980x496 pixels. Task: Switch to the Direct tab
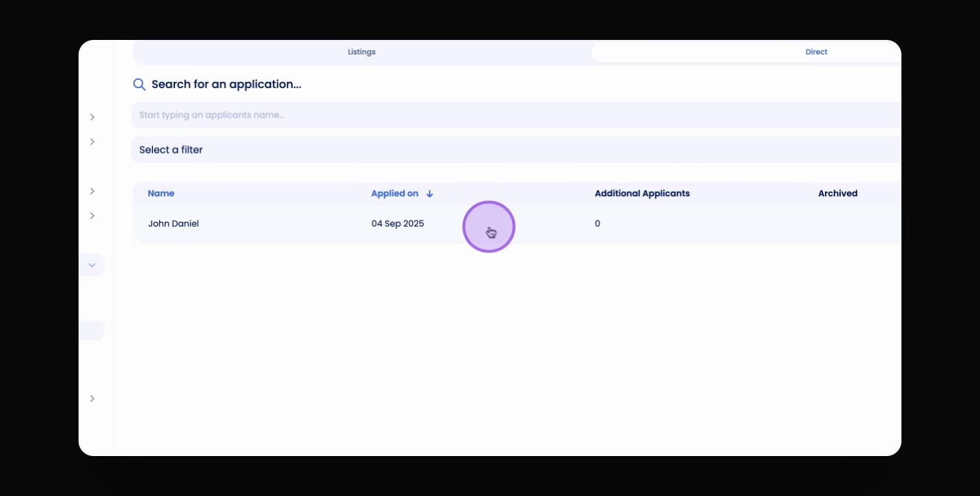pyautogui.click(x=816, y=52)
